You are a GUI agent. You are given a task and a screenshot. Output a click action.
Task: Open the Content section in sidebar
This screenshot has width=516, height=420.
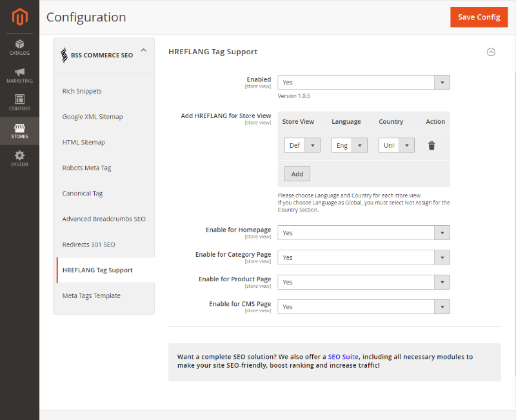19,102
